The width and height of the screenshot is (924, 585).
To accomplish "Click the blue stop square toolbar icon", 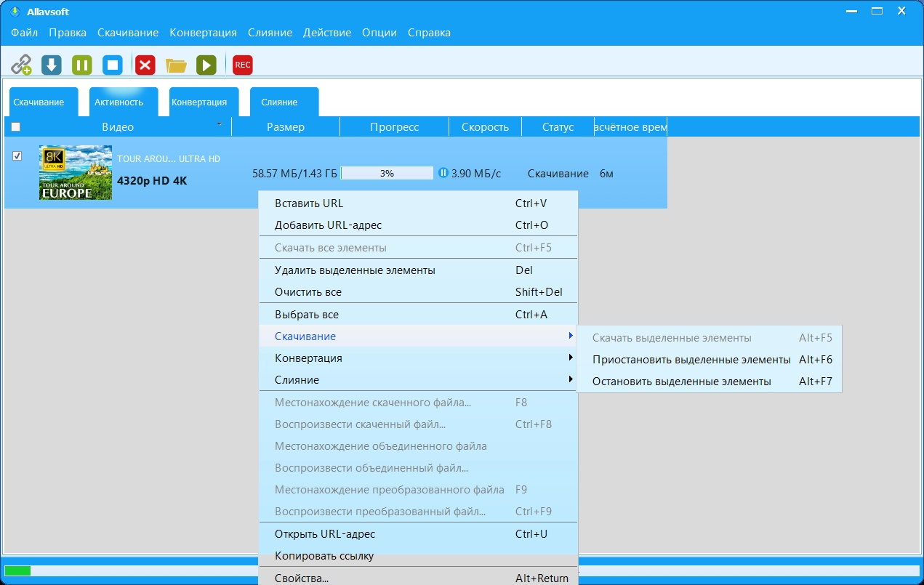I will 113,65.
